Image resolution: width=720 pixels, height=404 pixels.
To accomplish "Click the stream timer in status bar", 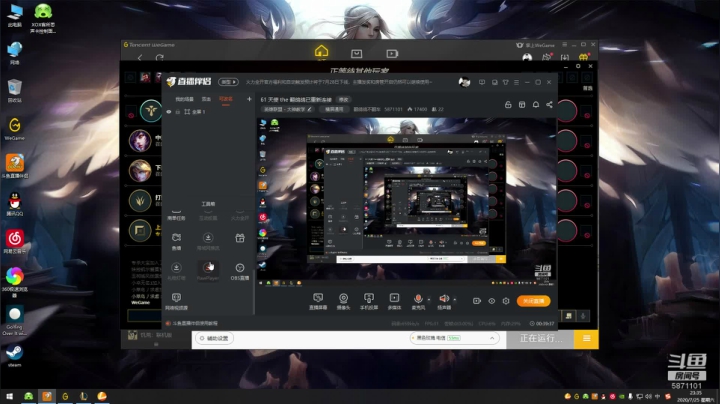I will [542, 324].
